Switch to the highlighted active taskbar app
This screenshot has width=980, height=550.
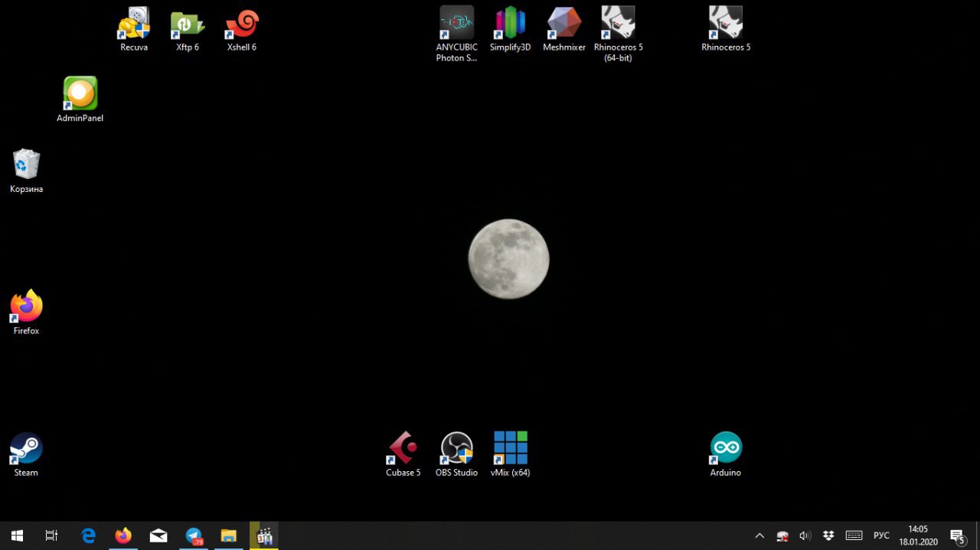(x=264, y=535)
